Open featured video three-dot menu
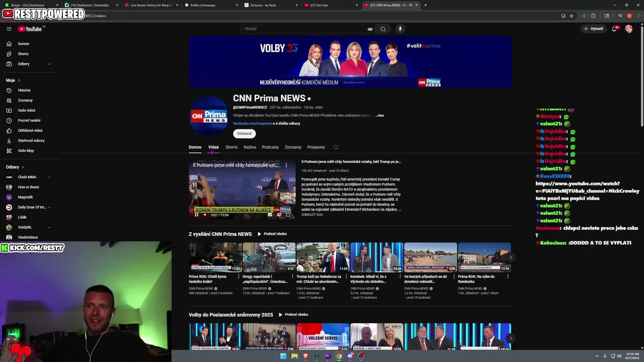 pyautogui.click(x=286, y=165)
